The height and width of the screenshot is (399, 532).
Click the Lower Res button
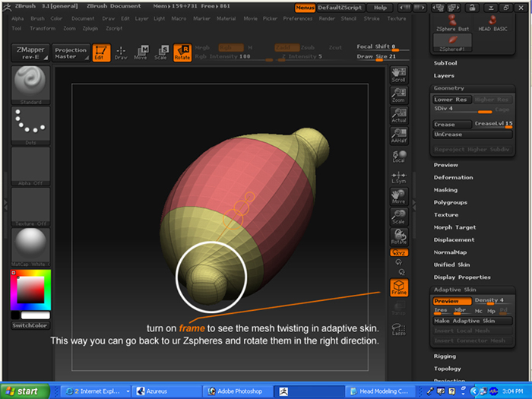point(452,100)
